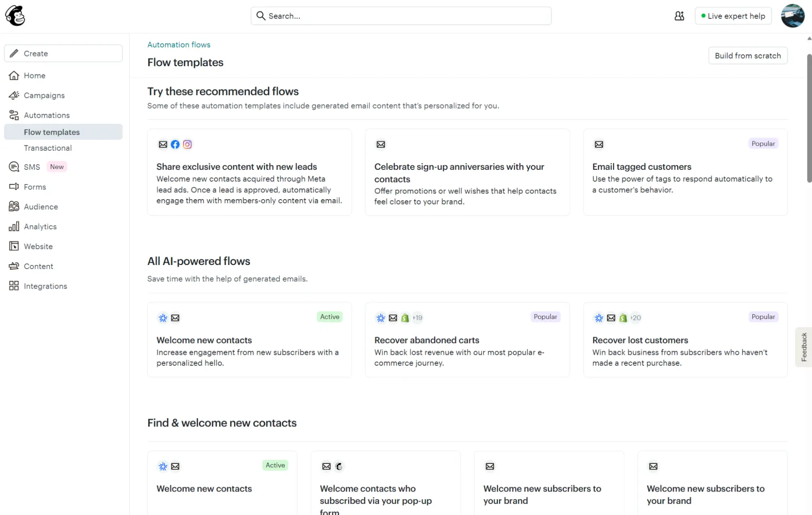The image size is (812, 515).
Task: Click the page vertical scrollbar thumb
Action: pos(809,118)
